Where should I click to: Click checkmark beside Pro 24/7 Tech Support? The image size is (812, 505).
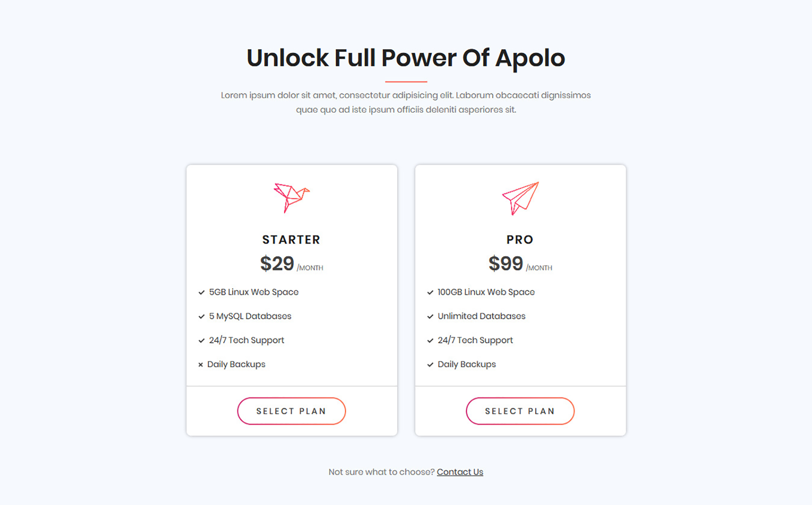coord(430,340)
